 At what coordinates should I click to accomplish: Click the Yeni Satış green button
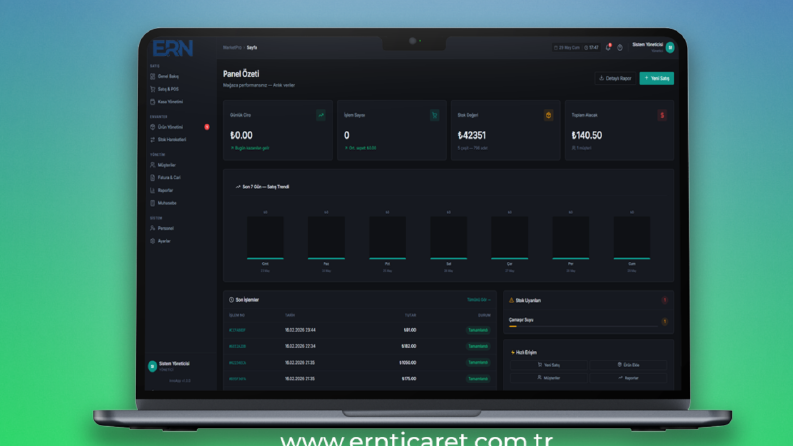click(656, 78)
